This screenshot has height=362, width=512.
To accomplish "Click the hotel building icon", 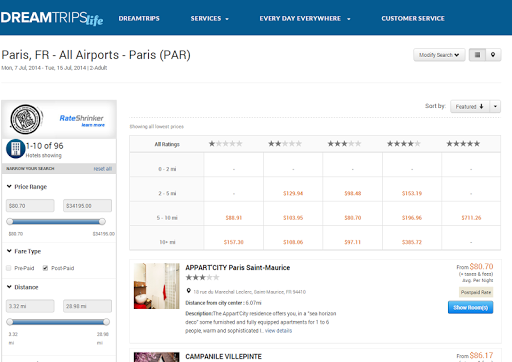I will (x=15, y=149).
